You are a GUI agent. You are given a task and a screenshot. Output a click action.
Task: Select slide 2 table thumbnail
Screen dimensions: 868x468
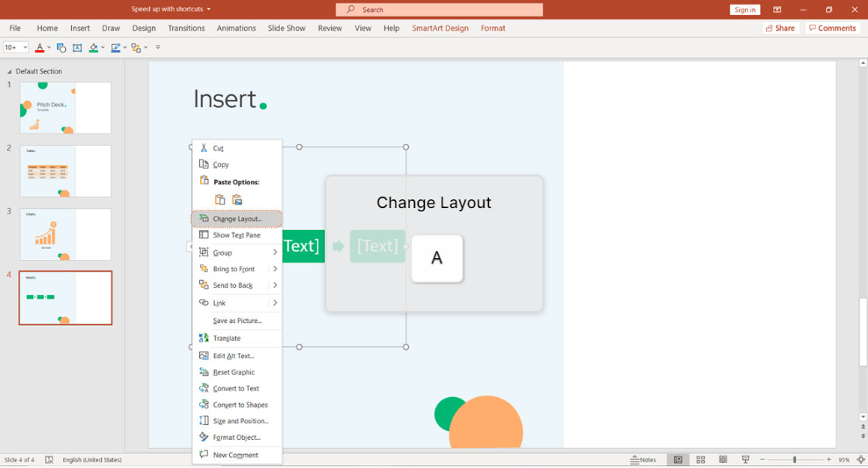(65, 171)
